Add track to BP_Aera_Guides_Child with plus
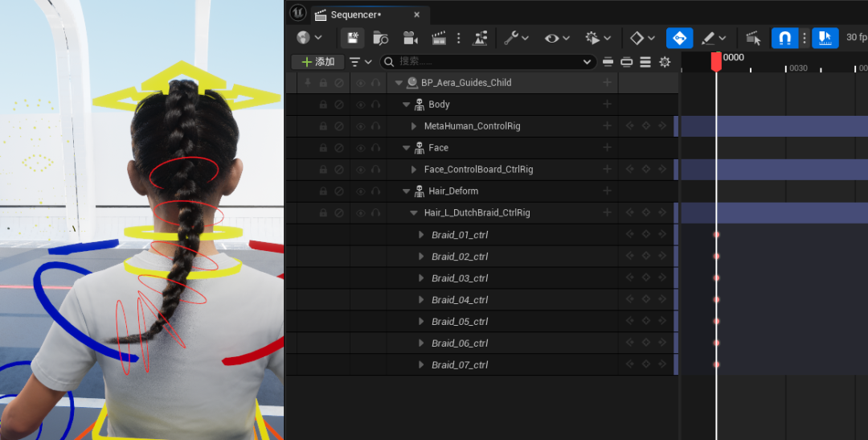The image size is (868, 440). pyautogui.click(x=608, y=83)
